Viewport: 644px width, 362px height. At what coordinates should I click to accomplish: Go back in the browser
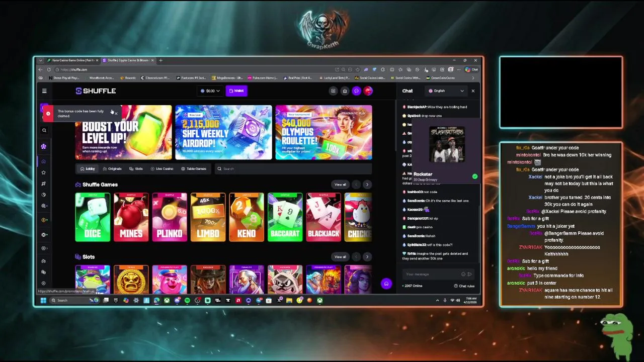40,69
